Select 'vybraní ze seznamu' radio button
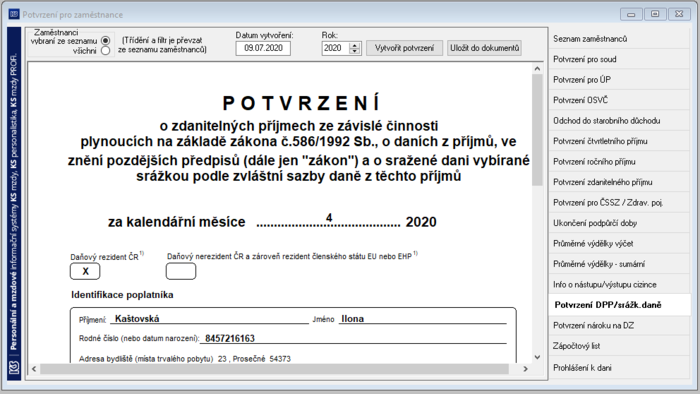700x394 pixels. click(105, 41)
